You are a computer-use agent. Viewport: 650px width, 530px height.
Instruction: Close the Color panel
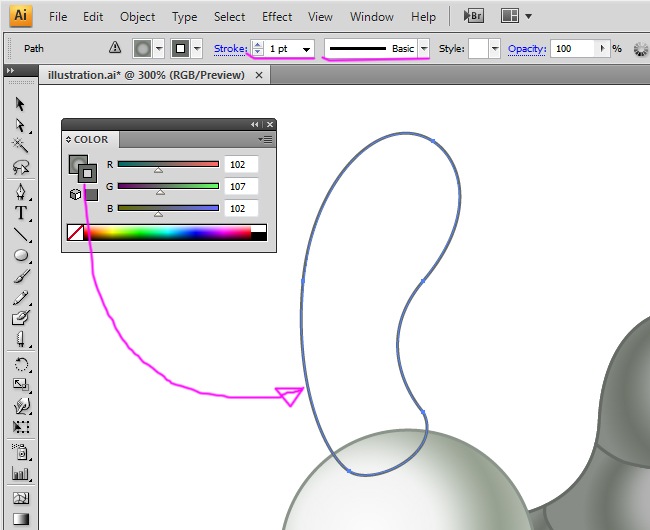click(x=270, y=124)
